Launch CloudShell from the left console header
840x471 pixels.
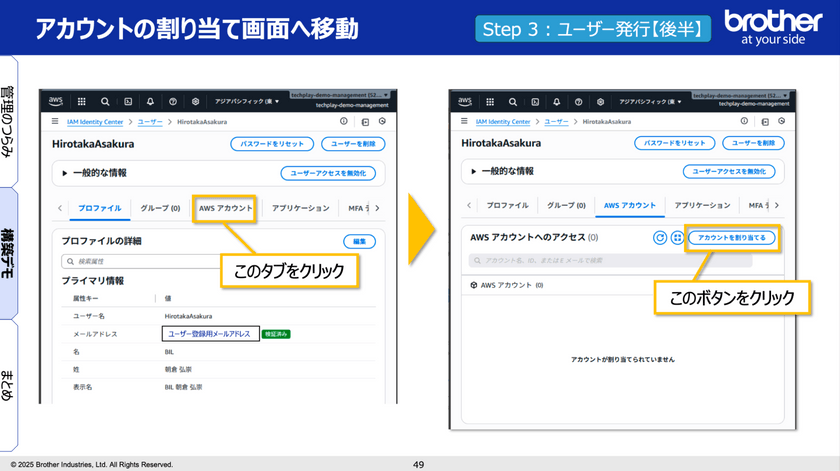click(128, 101)
